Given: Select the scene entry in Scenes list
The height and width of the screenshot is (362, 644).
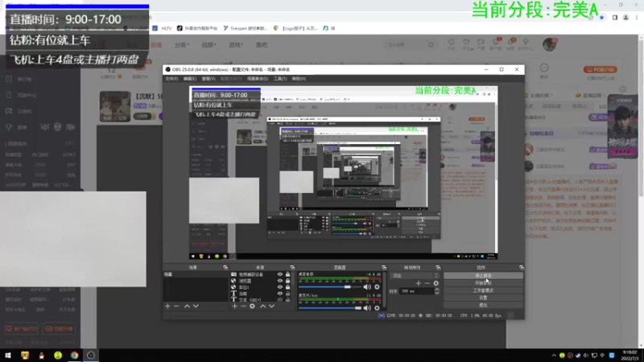Looking at the screenshot, I should point(196,274).
